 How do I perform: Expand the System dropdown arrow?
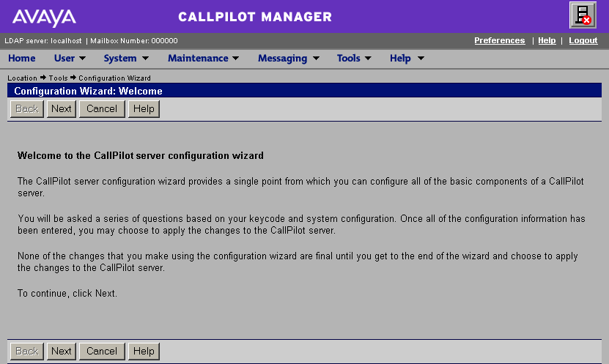click(145, 58)
